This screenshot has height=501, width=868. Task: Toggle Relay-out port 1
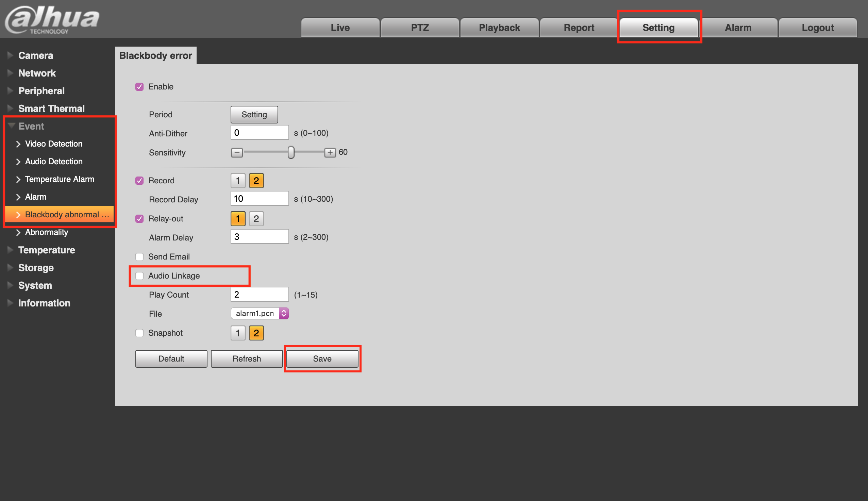[238, 219]
